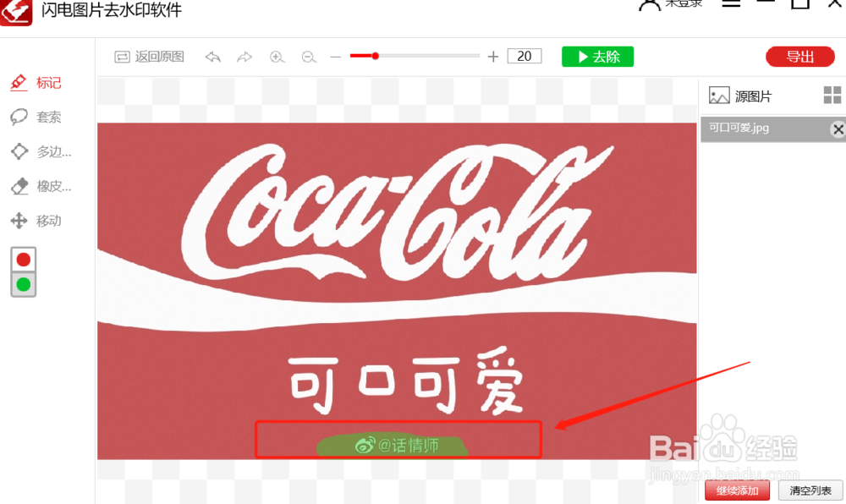Click the green 去除 remove button
Viewport: 846px width, 504px height.
(x=597, y=57)
